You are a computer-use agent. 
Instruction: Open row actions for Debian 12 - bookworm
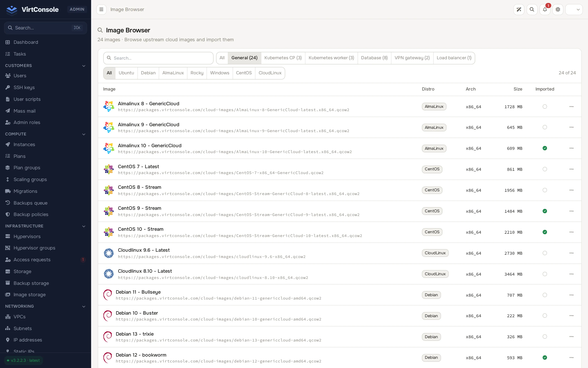571,358
